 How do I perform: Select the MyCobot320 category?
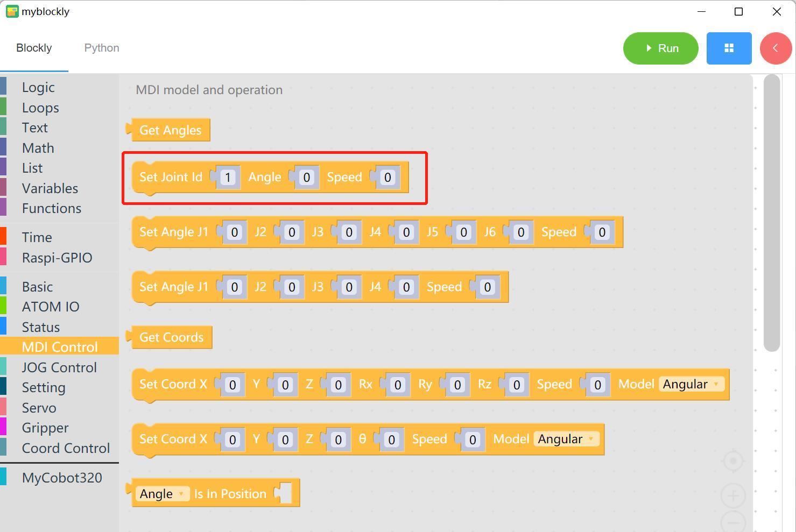[x=62, y=478]
